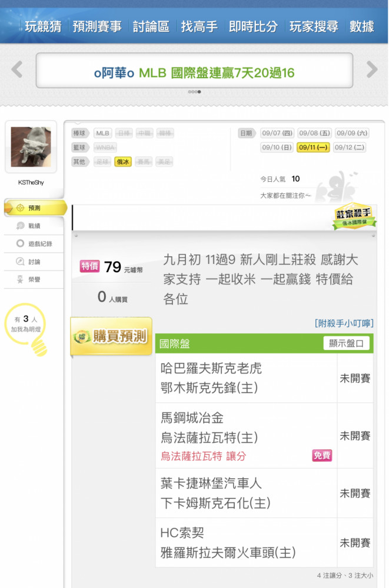The width and height of the screenshot is (389, 588).
Task: Click the 莊家殺手 badge
Action: click(x=354, y=216)
